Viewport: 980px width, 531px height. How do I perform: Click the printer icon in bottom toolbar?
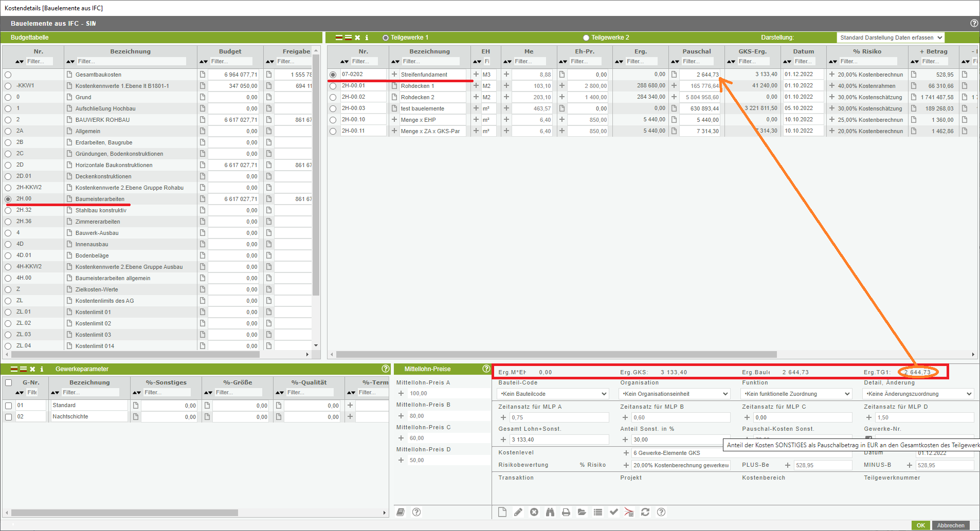[566, 512]
